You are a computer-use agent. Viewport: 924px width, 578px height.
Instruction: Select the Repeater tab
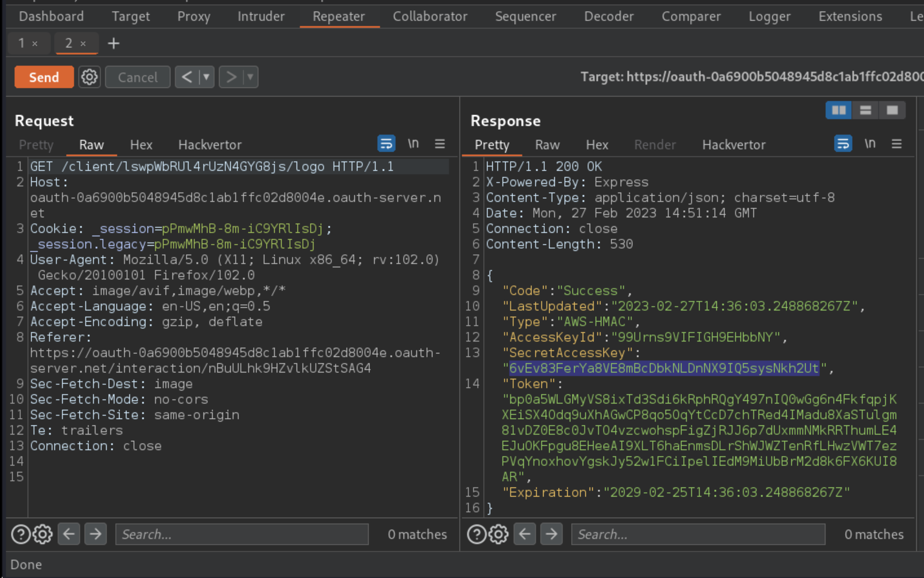click(x=339, y=17)
